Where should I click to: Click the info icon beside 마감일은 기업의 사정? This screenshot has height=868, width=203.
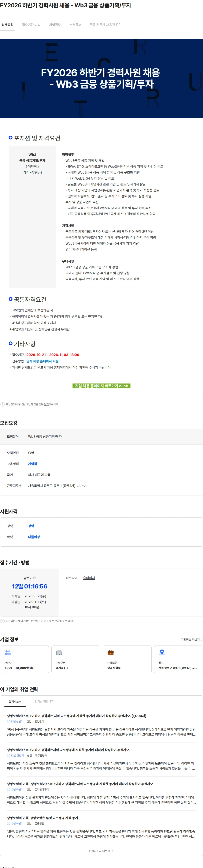(x=2, y=621)
